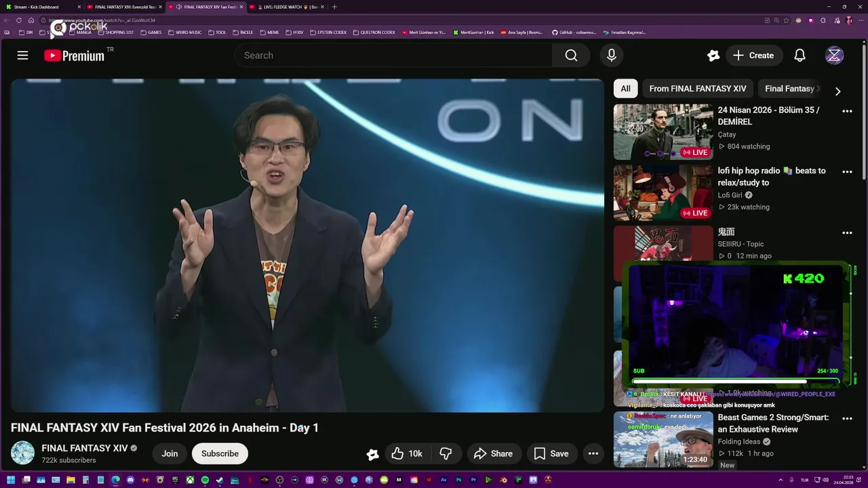Open the Calculator from the taskbar

(85, 481)
